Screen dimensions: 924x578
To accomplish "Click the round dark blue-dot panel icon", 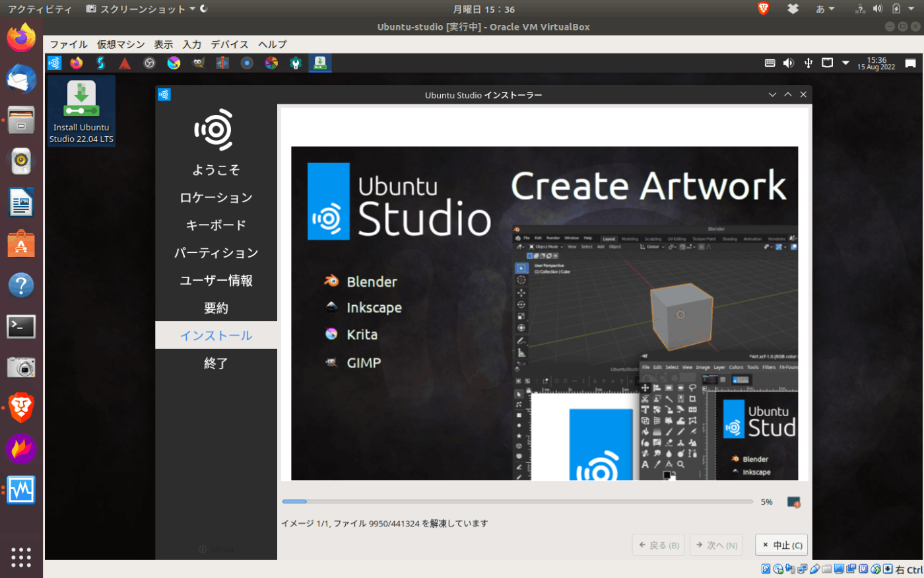I will tap(247, 63).
